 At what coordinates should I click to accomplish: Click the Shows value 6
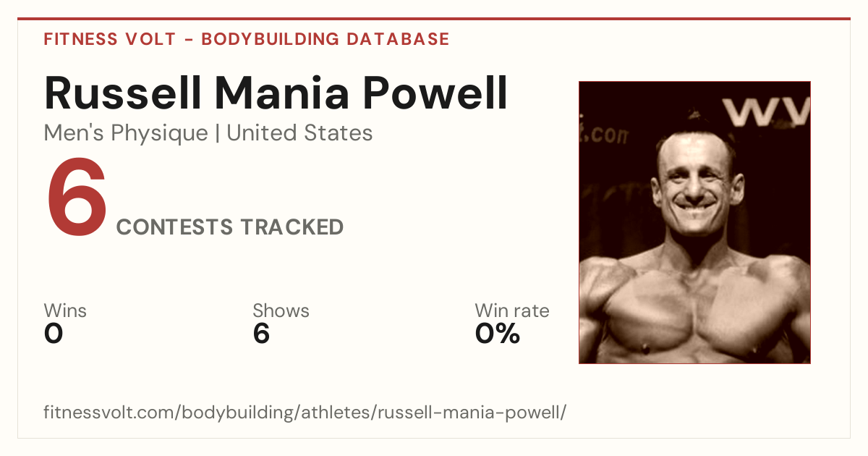pos(261,334)
